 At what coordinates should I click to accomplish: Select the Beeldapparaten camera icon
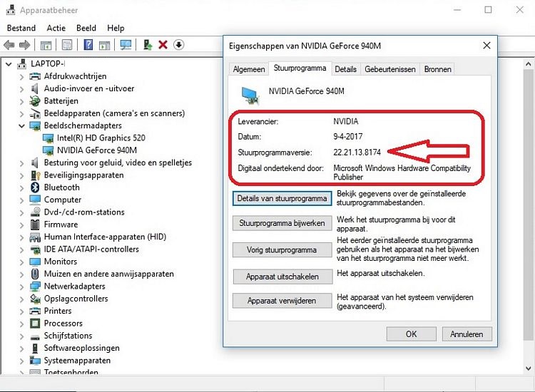pyautogui.click(x=35, y=113)
